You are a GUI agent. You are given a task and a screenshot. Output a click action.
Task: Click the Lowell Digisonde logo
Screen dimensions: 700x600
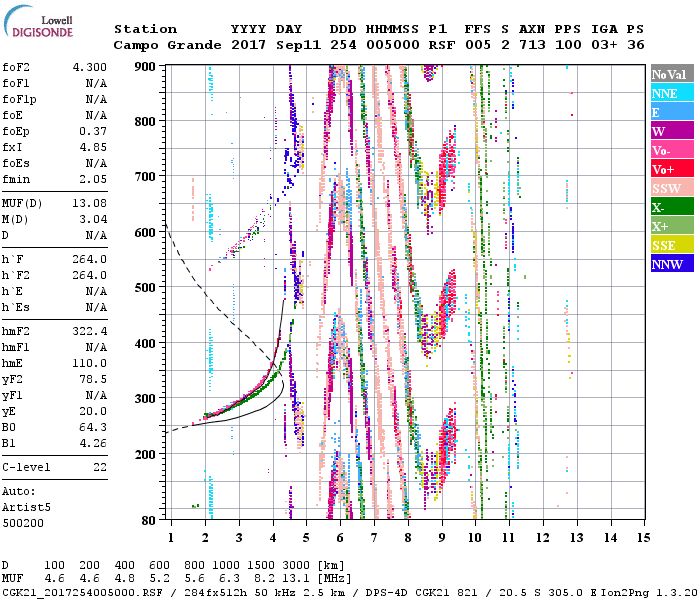38,21
